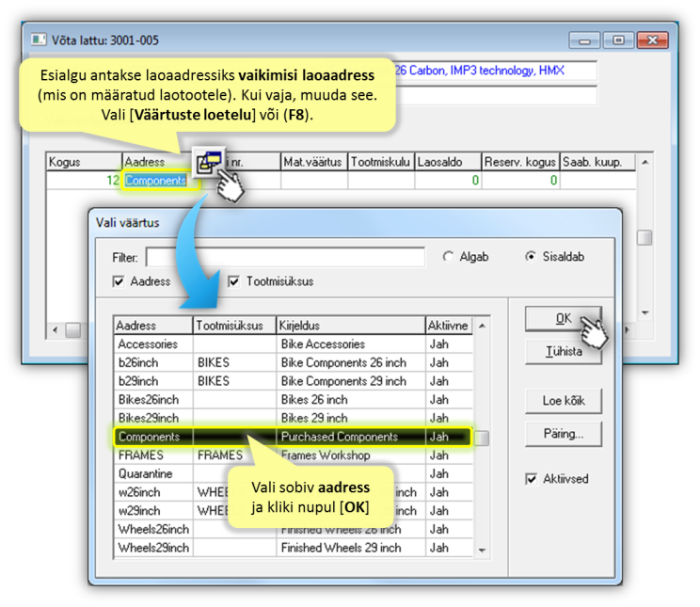This screenshot has height=607, width=700.
Task: Click the Bike Accessories description cell
Action: tap(350, 344)
